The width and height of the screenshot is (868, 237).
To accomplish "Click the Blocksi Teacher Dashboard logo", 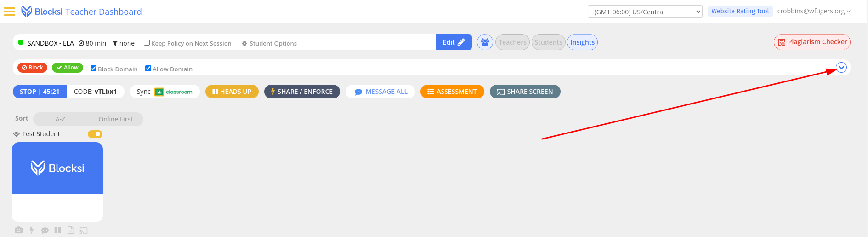I will click(x=81, y=12).
